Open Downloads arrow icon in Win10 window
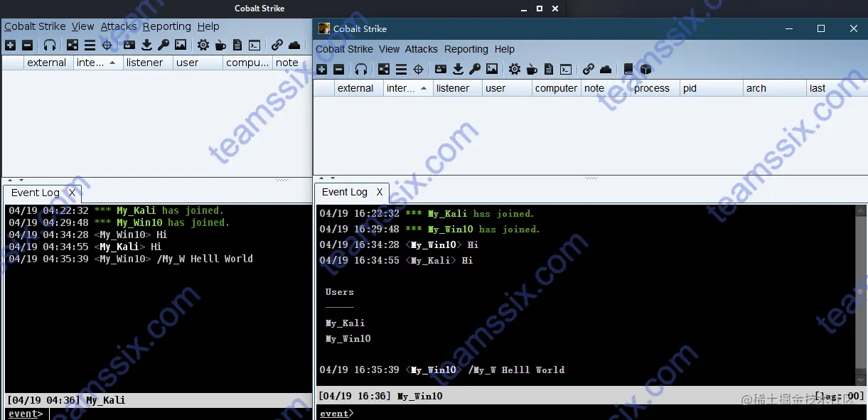The width and height of the screenshot is (868, 420). (458, 69)
